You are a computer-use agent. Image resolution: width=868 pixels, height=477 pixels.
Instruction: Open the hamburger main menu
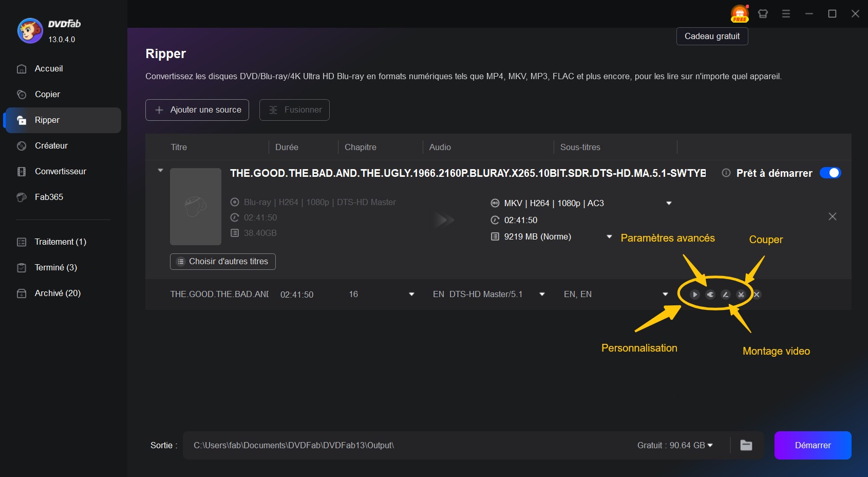(786, 14)
